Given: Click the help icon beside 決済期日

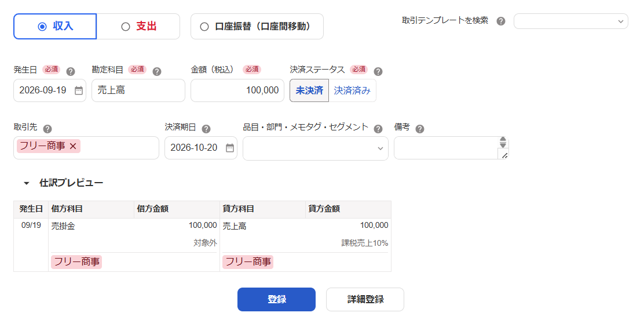Looking at the screenshot, I should 206,129.
